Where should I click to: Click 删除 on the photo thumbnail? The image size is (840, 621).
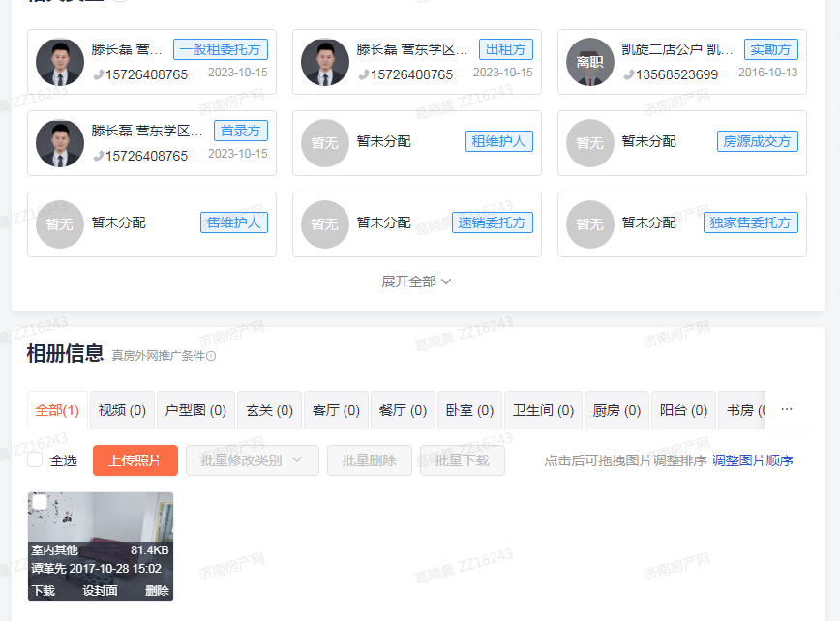[x=157, y=590]
